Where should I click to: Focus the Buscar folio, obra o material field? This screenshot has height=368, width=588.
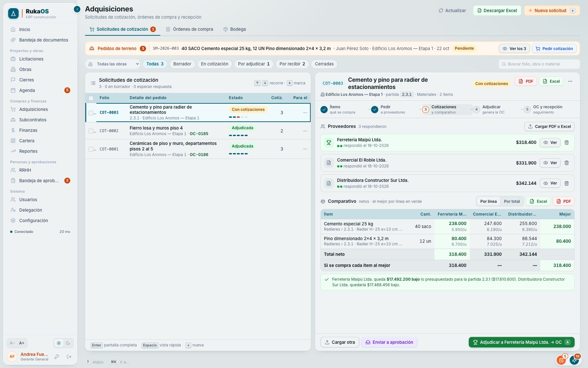539,64
